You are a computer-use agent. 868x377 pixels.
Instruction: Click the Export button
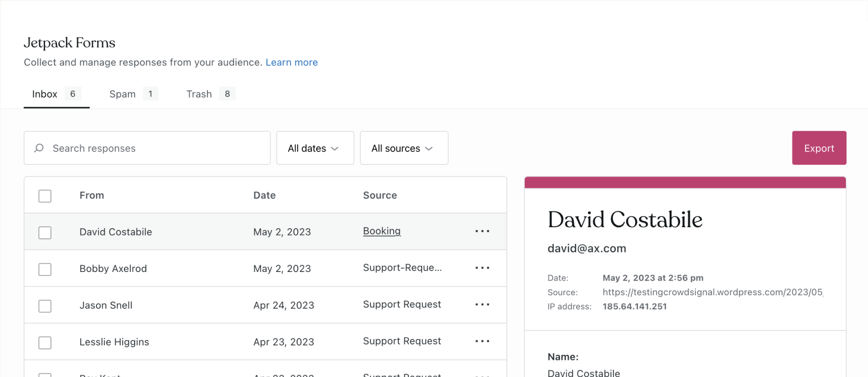[819, 148]
